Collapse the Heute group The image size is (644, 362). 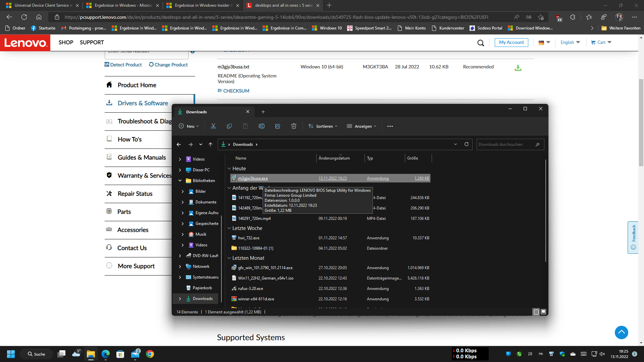tap(229, 169)
